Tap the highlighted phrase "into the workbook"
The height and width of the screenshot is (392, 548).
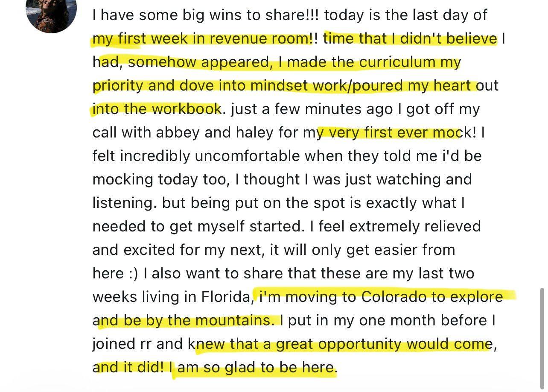(x=157, y=109)
